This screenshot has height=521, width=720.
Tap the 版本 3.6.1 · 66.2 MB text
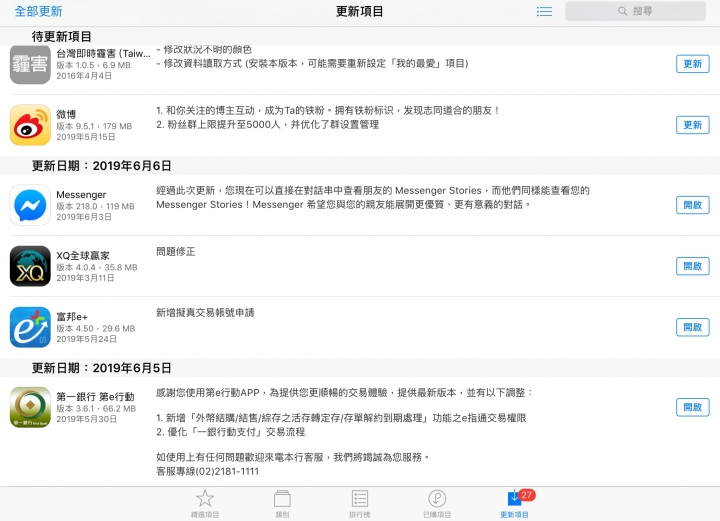pyautogui.click(x=96, y=409)
